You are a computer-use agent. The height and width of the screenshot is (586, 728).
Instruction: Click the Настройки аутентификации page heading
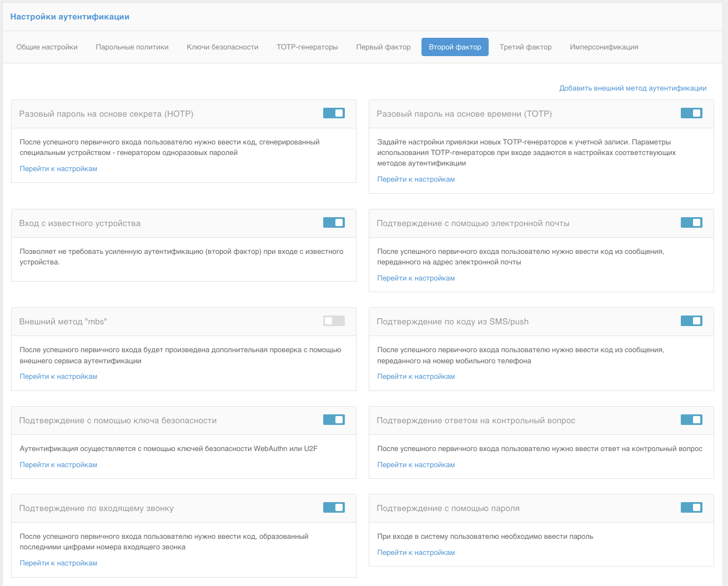(x=70, y=17)
